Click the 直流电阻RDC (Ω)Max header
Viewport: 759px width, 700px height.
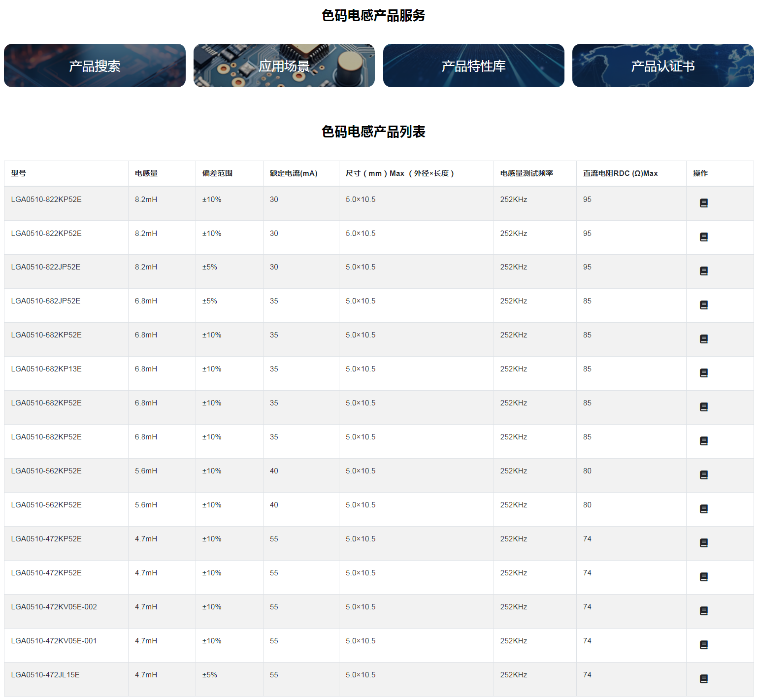coord(620,173)
